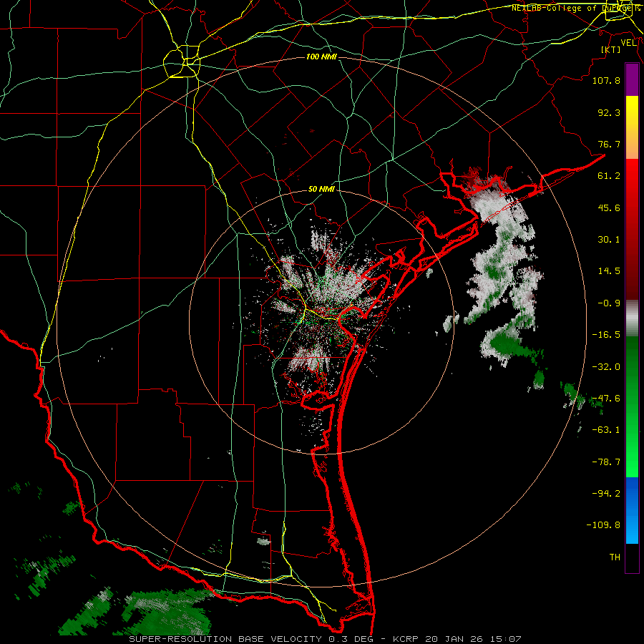Click the VEL legend title
Screen dimensions: 644x644
point(629,43)
